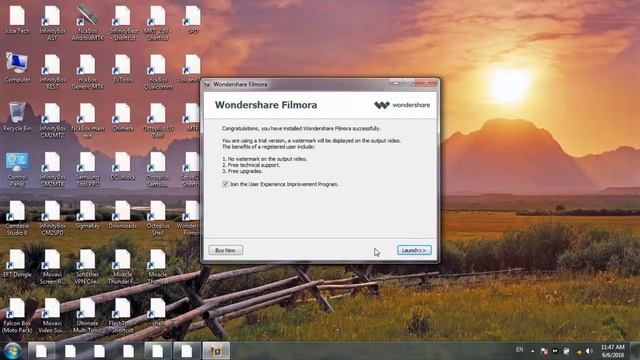Launch Filmora with the Launch>> button

(414, 250)
